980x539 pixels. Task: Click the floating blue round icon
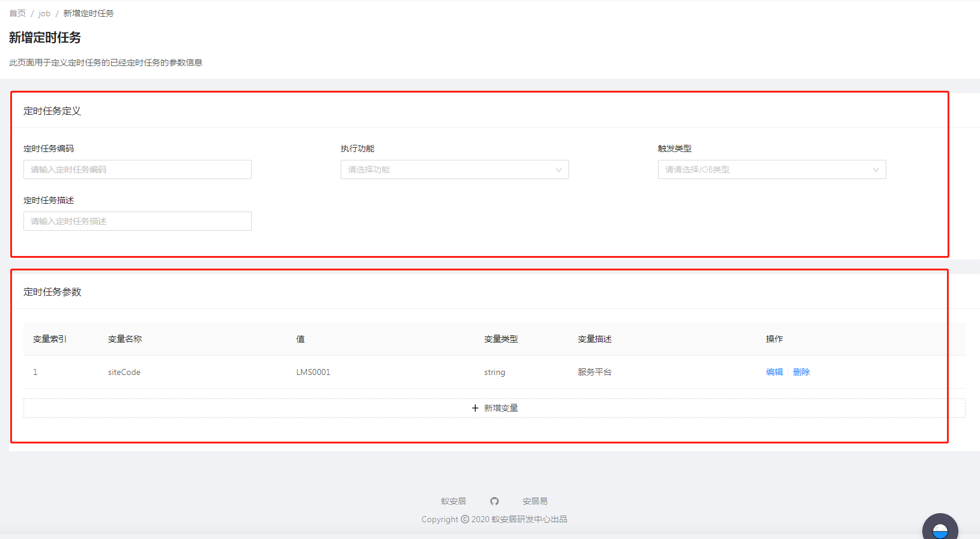point(940,528)
